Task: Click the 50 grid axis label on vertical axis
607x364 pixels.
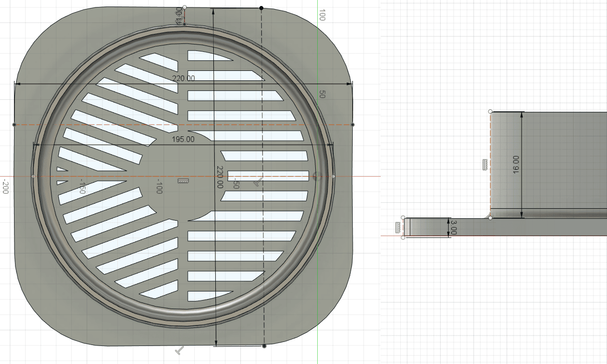Action: pyautogui.click(x=322, y=94)
